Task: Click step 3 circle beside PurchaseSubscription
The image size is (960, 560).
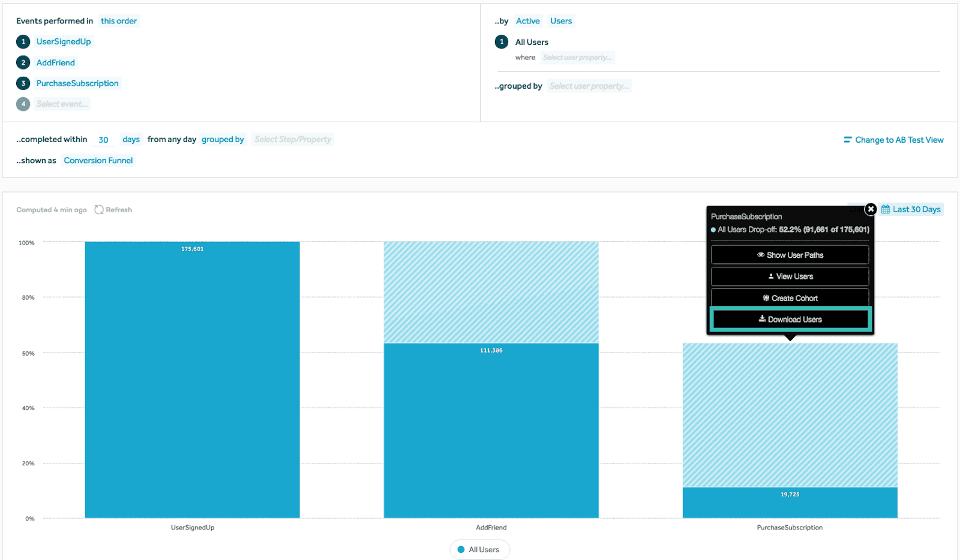Action: [23, 83]
